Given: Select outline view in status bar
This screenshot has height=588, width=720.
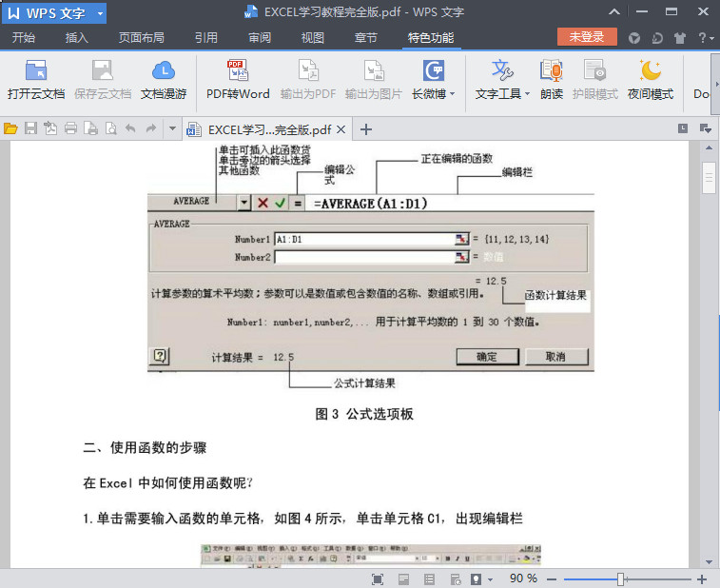Looking at the screenshot, I should (430, 579).
